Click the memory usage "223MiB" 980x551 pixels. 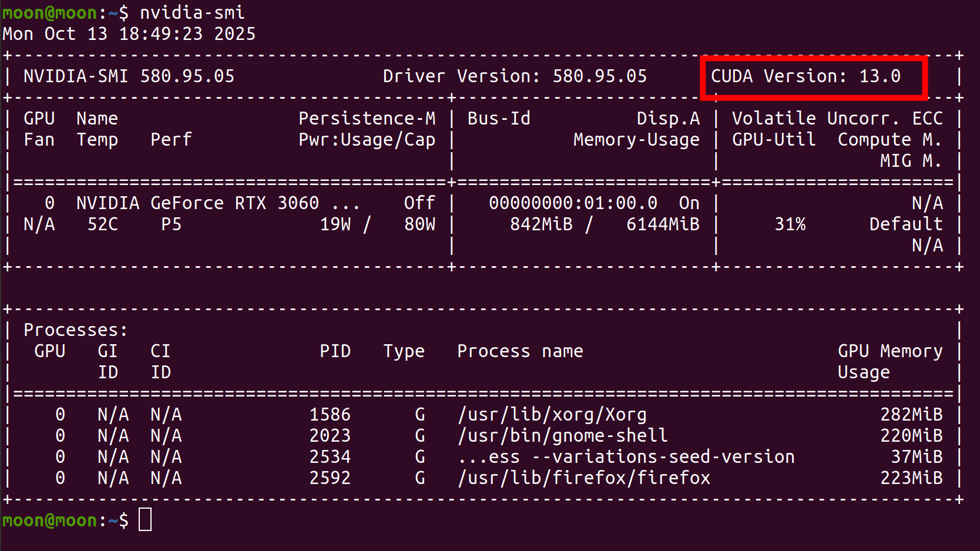(911, 478)
